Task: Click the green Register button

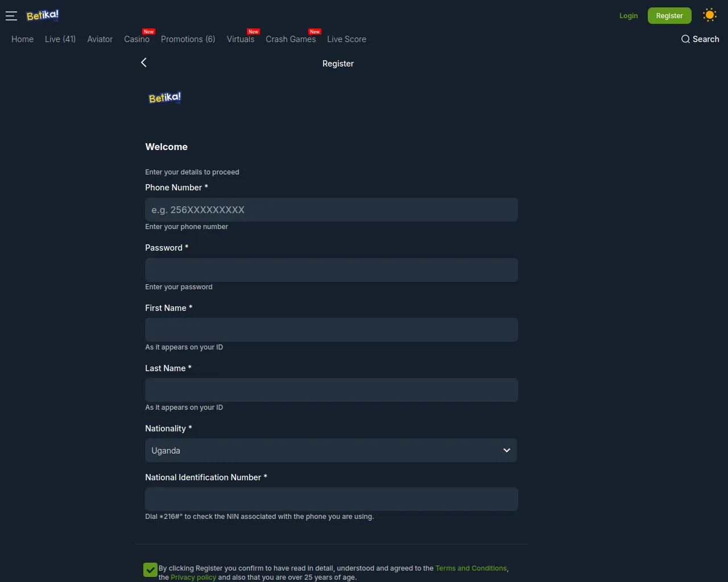Action: point(669,15)
